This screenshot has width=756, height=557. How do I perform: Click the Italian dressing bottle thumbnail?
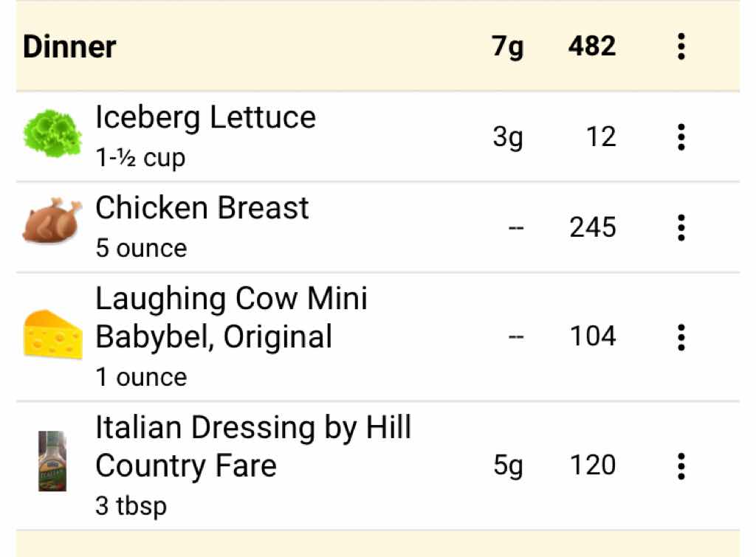(52, 462)
